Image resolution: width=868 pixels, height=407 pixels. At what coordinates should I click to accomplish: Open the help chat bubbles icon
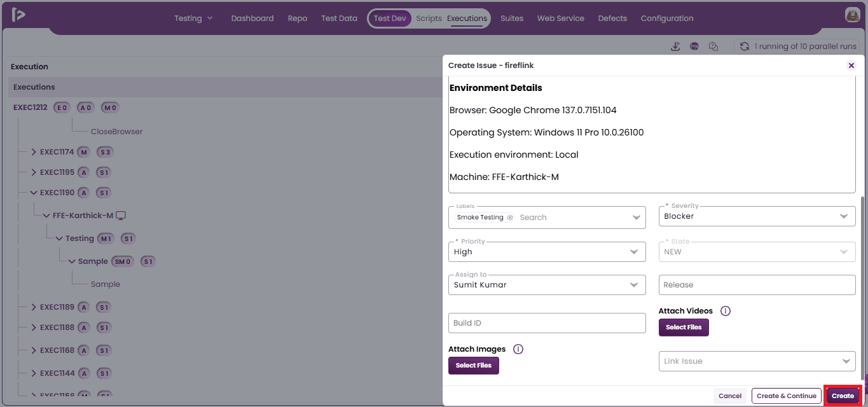coord(713,46)
